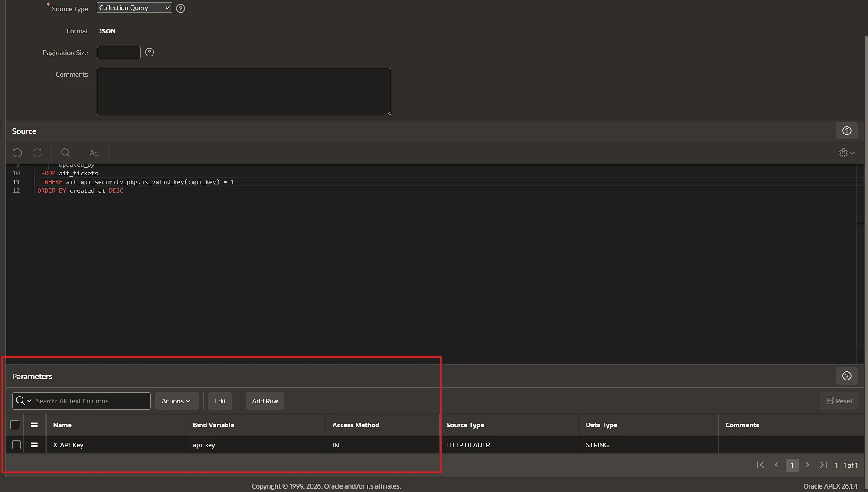Select the STRING data type cell

click(x=649, y=445)
